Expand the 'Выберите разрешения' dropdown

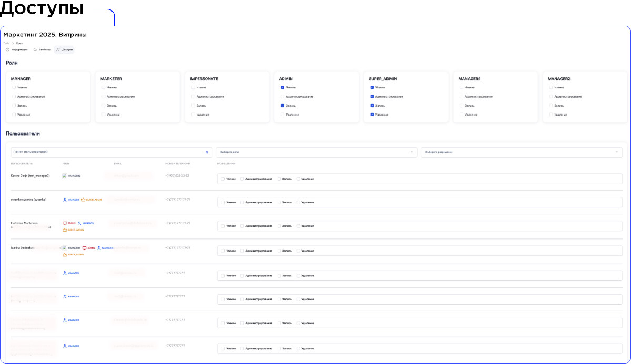tap(521, 152)
